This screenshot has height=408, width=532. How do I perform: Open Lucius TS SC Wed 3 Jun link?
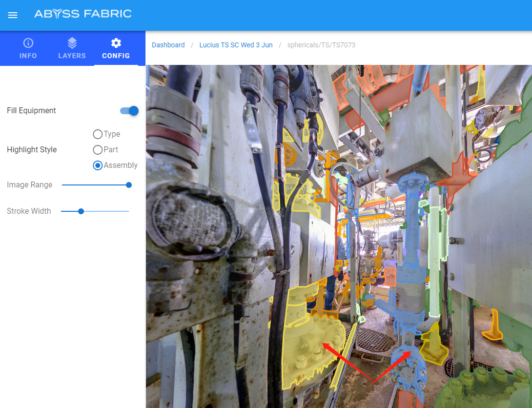click(x=236, y=45)
